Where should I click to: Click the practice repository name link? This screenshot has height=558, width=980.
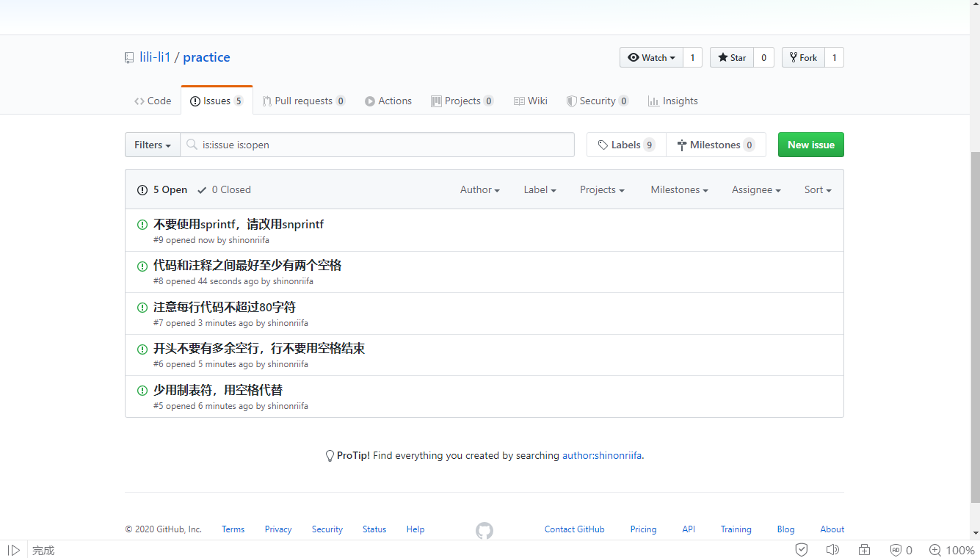click(206, 58)
